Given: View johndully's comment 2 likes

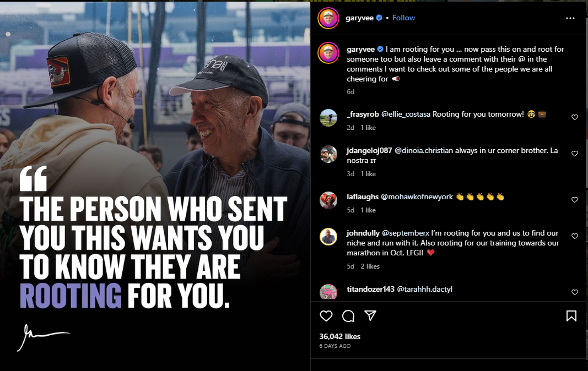Looking at the screenshot, I should 370,266.
